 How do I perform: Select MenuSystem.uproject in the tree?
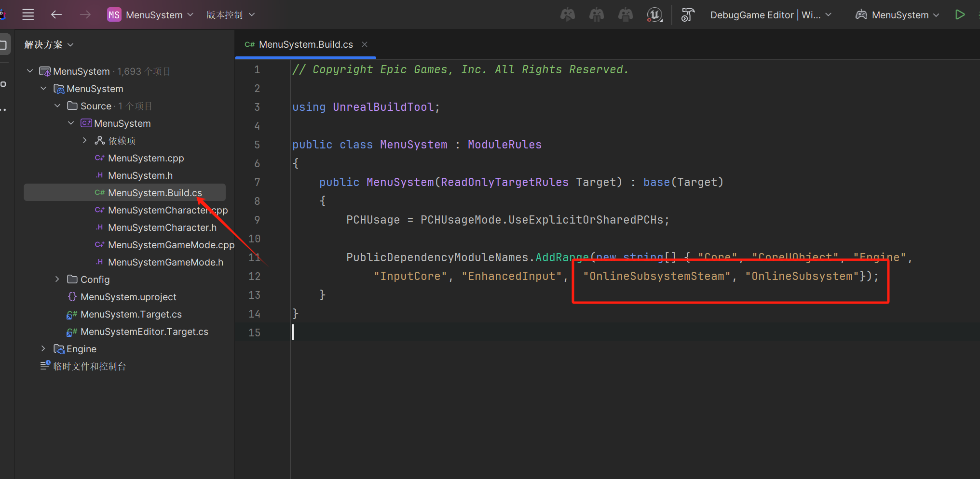click(x=128, y=297)
